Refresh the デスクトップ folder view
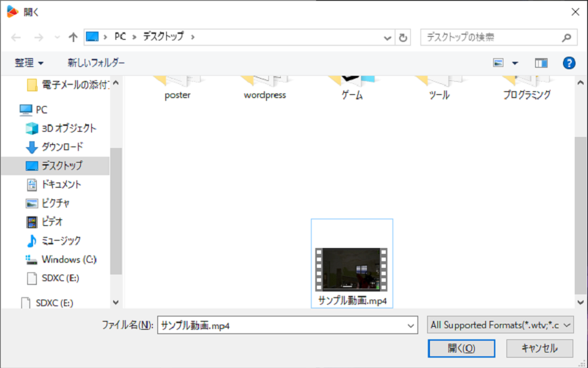 403,38
